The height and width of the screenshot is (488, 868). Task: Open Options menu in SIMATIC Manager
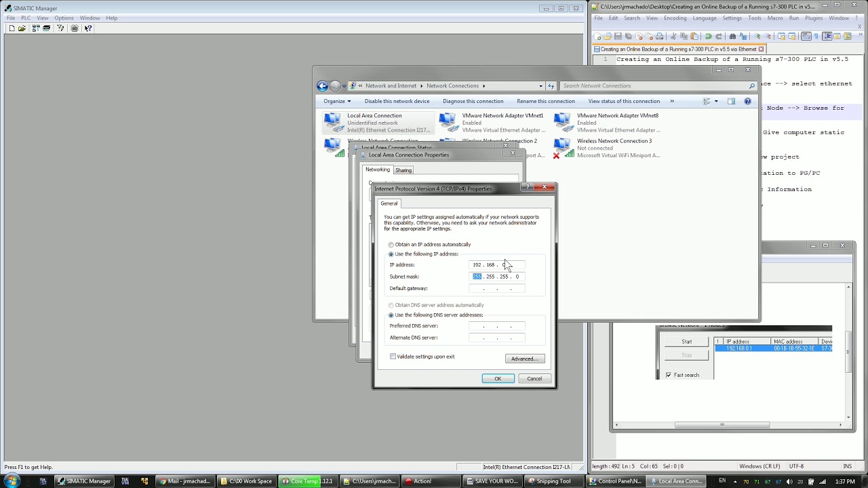[x=64, y=18]
